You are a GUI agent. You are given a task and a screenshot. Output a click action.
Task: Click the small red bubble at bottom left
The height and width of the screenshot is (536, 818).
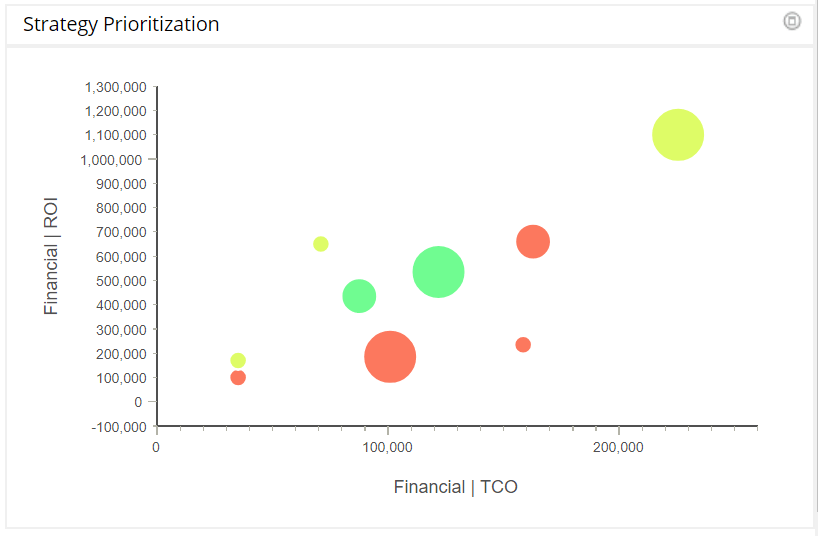pos(238,378)
